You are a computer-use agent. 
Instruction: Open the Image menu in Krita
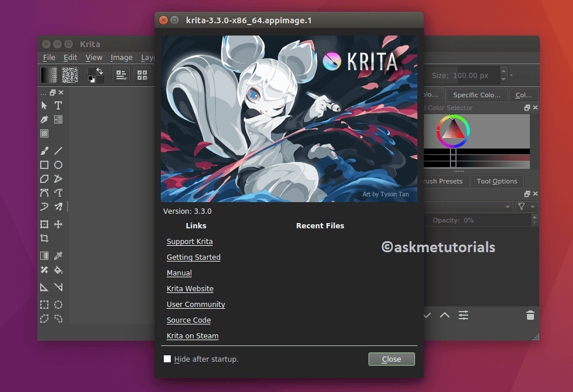121,57
